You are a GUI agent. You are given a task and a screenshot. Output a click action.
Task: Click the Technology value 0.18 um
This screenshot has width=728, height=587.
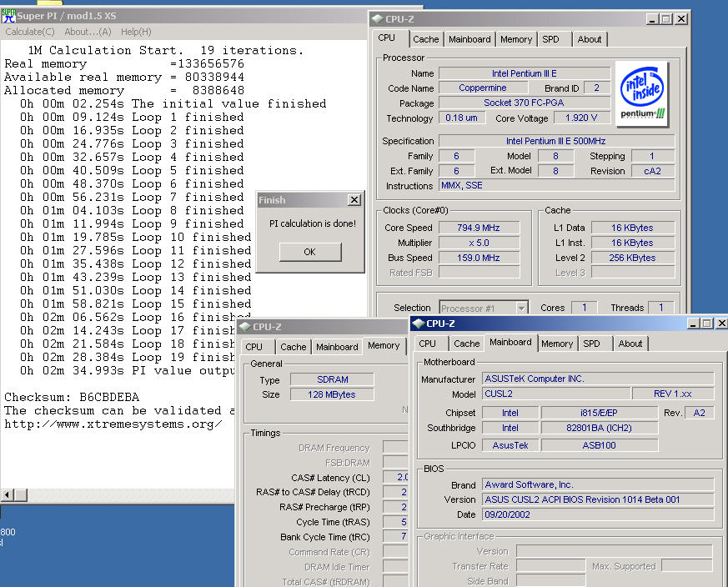[x=461, y=118]
